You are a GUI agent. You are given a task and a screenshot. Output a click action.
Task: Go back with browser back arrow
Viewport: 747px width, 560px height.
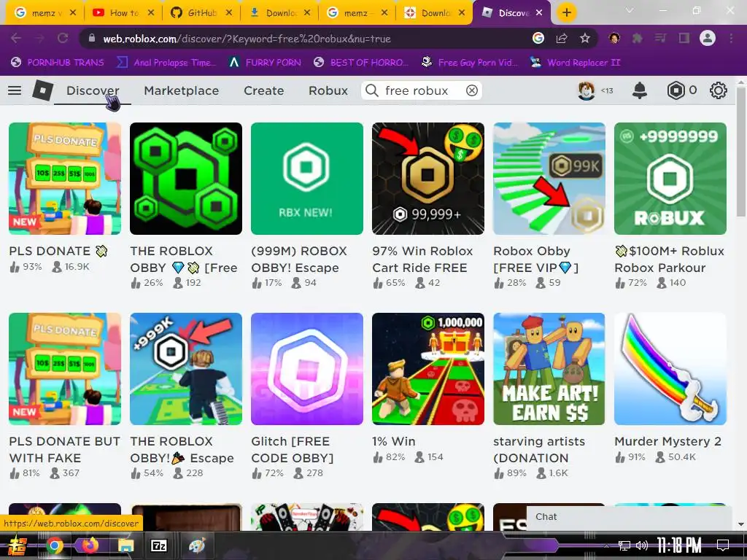pos(16,39)
